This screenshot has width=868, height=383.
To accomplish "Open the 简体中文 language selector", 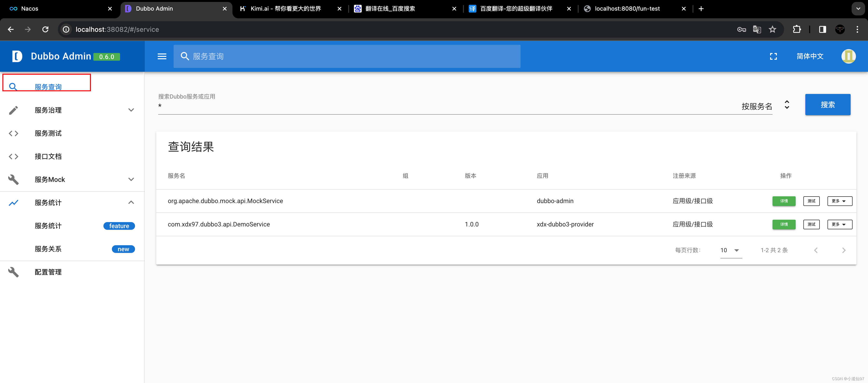I will point(810,56).
